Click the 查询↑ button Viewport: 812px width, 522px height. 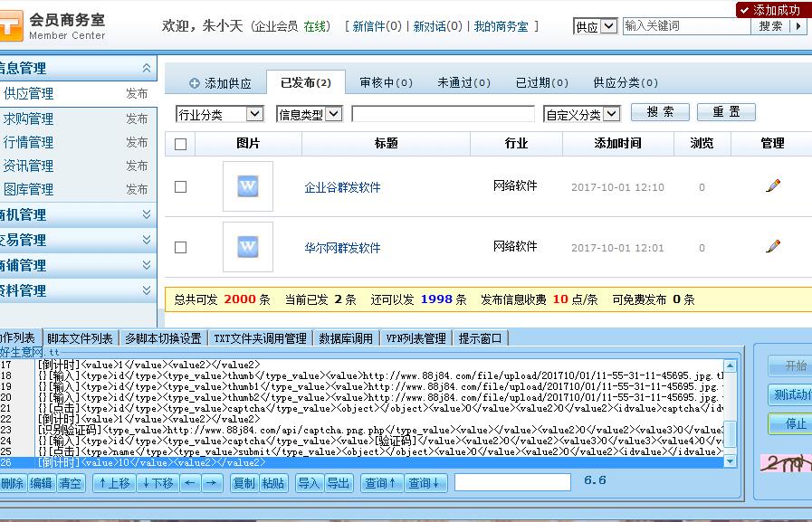tap(380, 483)
